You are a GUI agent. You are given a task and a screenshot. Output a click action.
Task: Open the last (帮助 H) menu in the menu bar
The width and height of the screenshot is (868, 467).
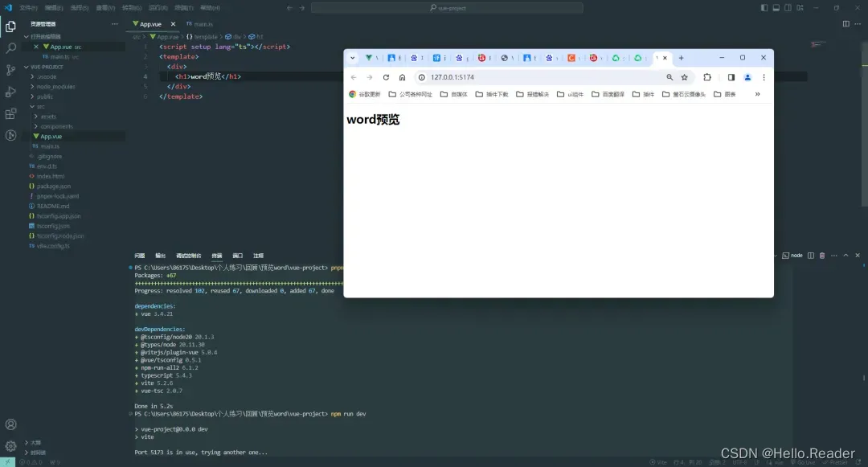pyautogui.click(x=210, y=8)
